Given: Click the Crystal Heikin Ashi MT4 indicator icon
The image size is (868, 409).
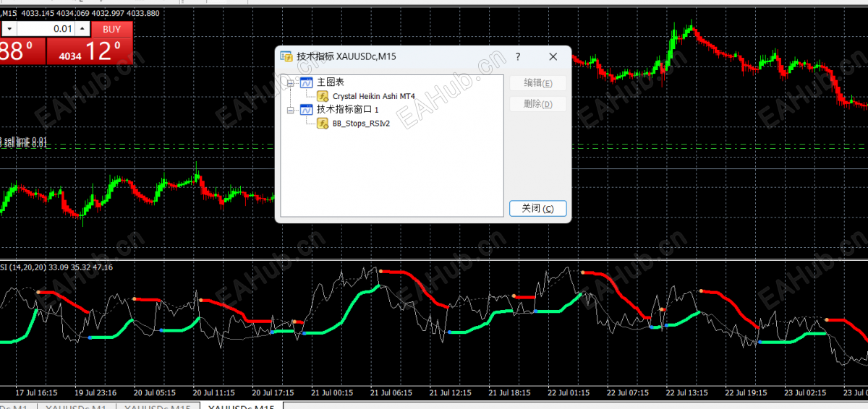Looking at the screenshot, I should [323, 96].
